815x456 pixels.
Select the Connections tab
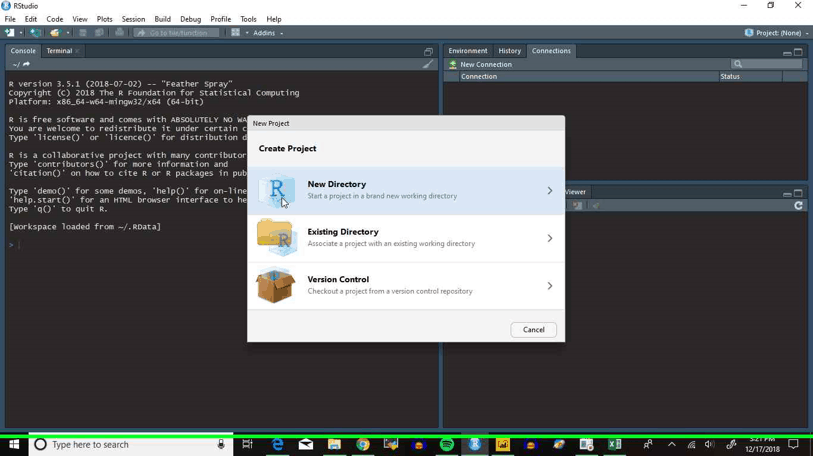[551, 51]
